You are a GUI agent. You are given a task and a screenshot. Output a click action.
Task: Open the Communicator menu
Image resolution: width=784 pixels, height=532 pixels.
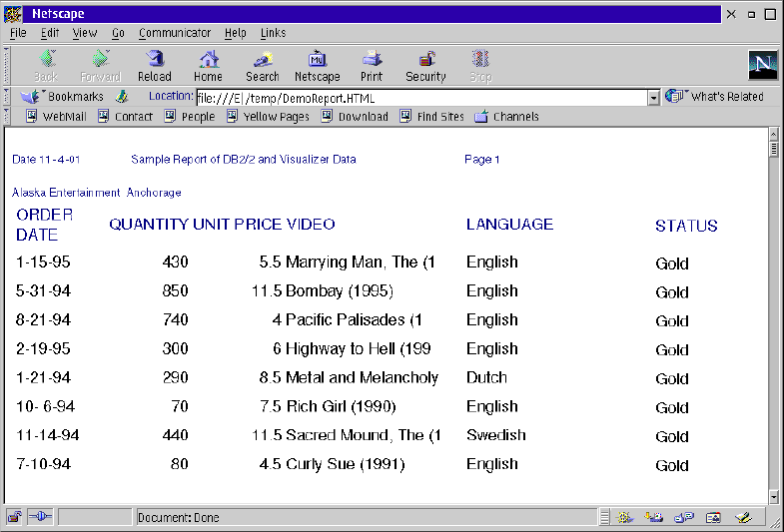[x=175, y=33]
